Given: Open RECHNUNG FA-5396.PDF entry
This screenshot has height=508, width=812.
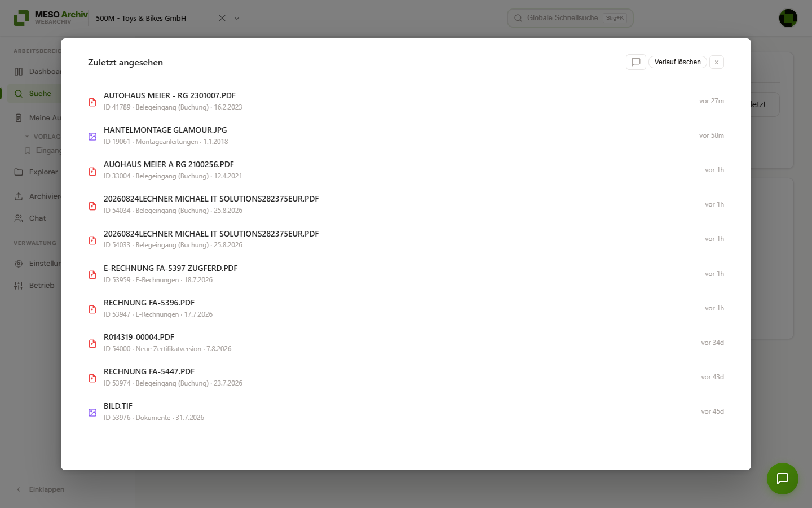Looking at the screenshot, I should [x=406, y=308].
